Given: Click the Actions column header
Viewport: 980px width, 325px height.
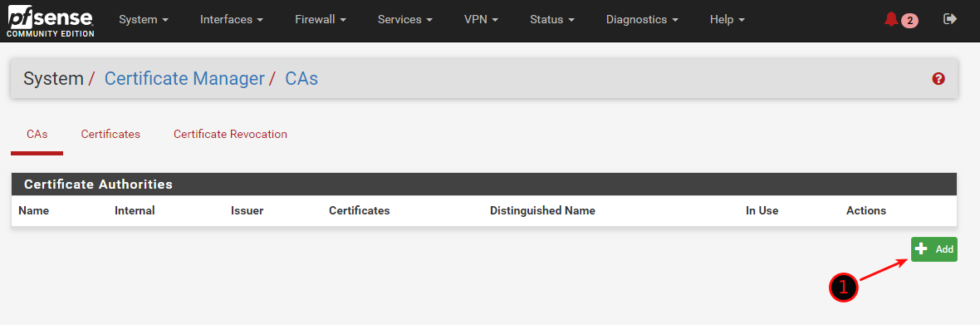Looking at the screenshot, I should (866, 210).
